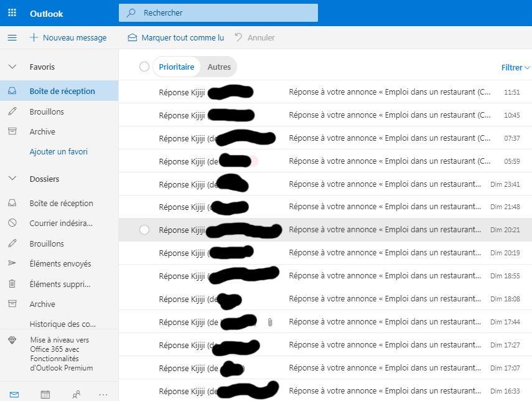The height and width of the screenshot is (401, 532).
Task: Click the premium diamond icon
Action: point(12,340)
